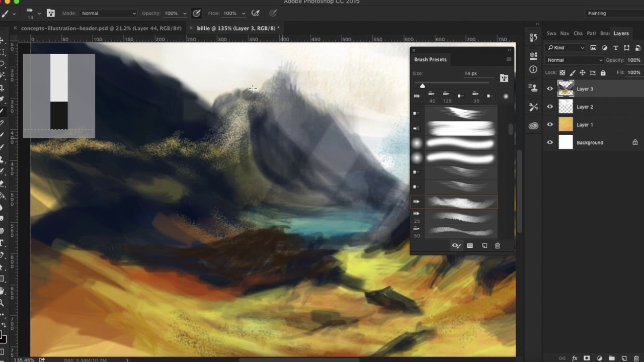This screenshot has width=644, height=362.
Task: Hide Layer 3 visibility eye
Action: [x=550, y=89]
